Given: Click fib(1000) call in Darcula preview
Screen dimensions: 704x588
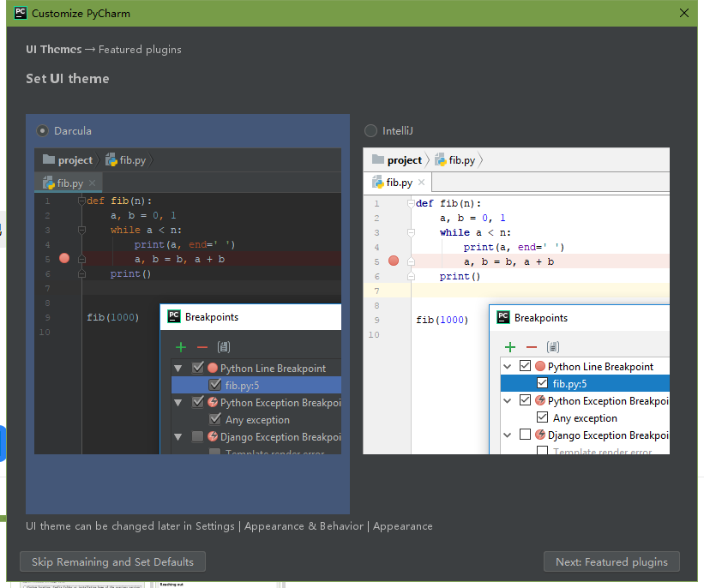Looking at the screenshot, I should coord(112,317).
